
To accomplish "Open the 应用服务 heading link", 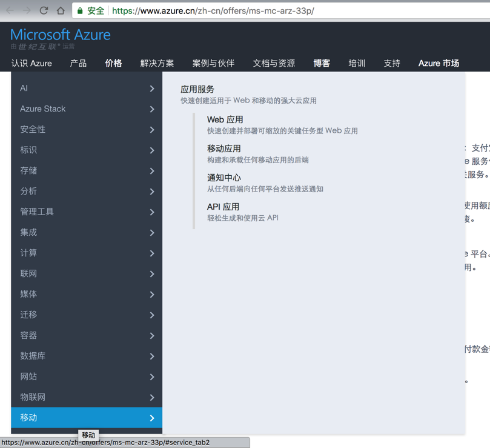I will click(x=197, y=90).
